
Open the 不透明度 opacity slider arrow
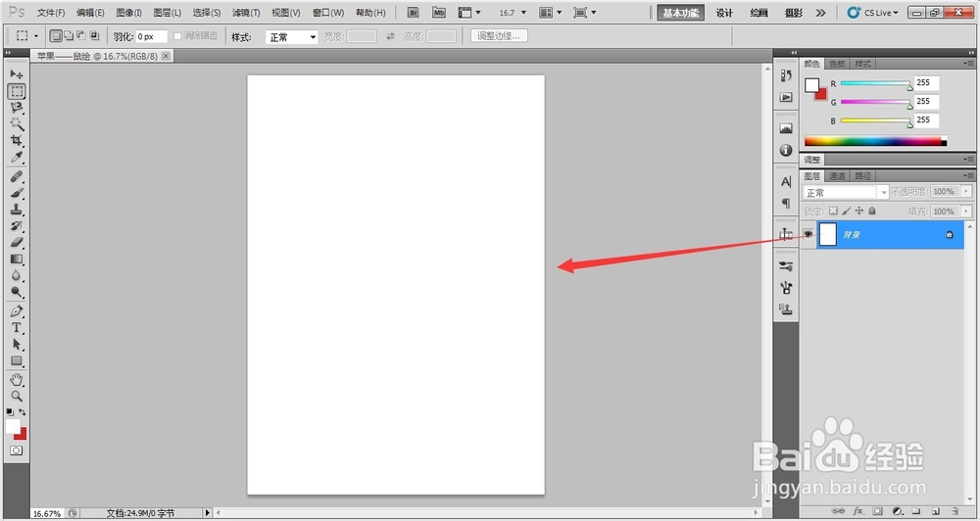[x=967, y=192]
